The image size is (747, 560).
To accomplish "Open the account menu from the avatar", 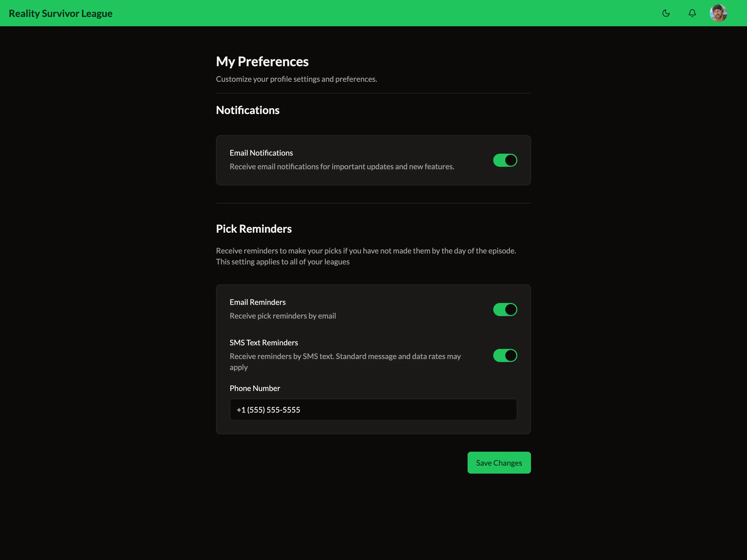I will [718, 13].
